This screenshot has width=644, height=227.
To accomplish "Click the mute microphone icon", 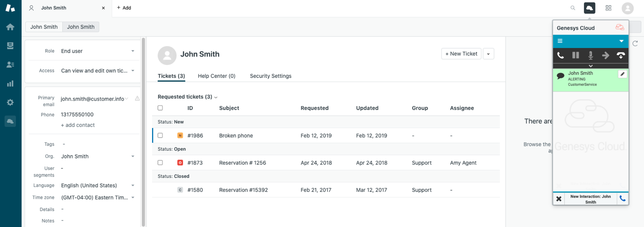I will coord(590,56).
